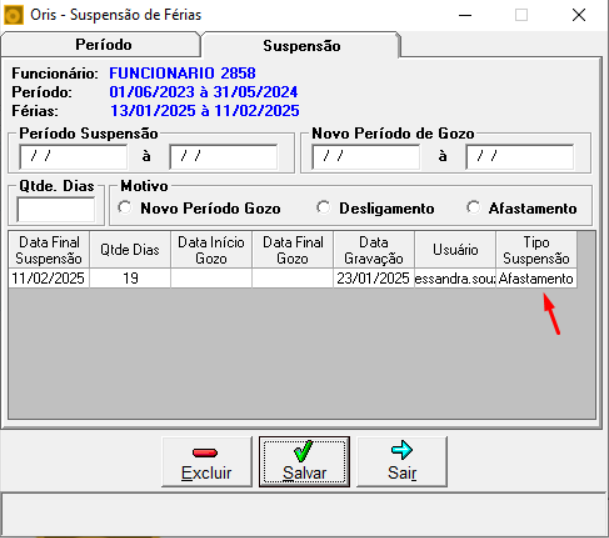Click the Salvar button
The height and width of the screenshot is (538, 609).
304,461
